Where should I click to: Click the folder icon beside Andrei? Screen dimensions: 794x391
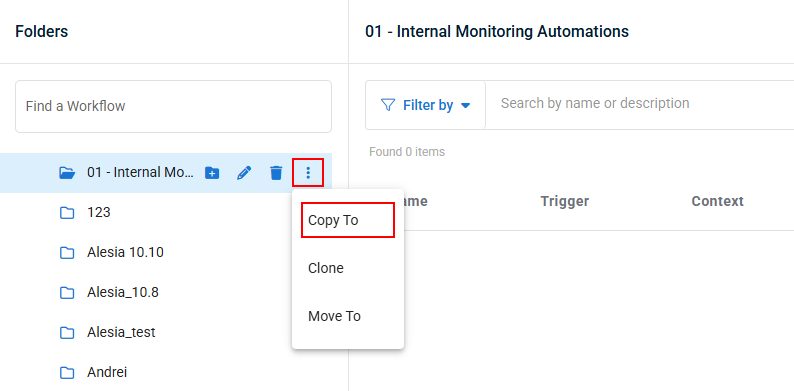click(67, 373)
